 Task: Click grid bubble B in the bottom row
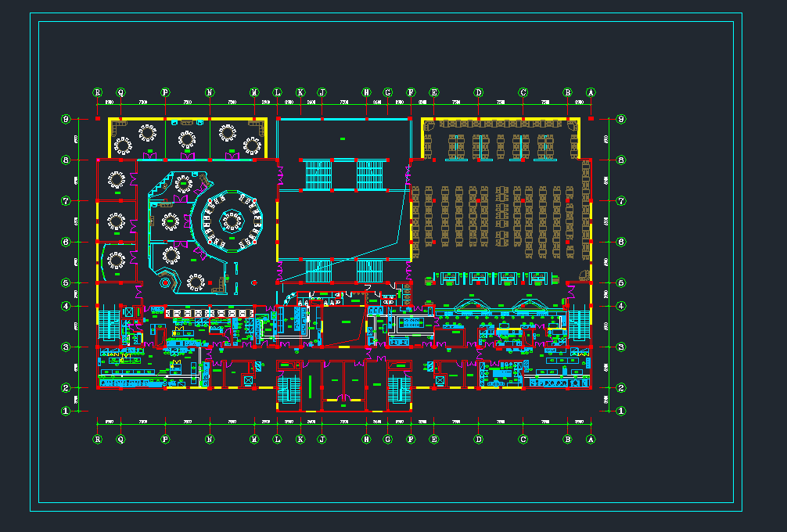pos(568,440)
